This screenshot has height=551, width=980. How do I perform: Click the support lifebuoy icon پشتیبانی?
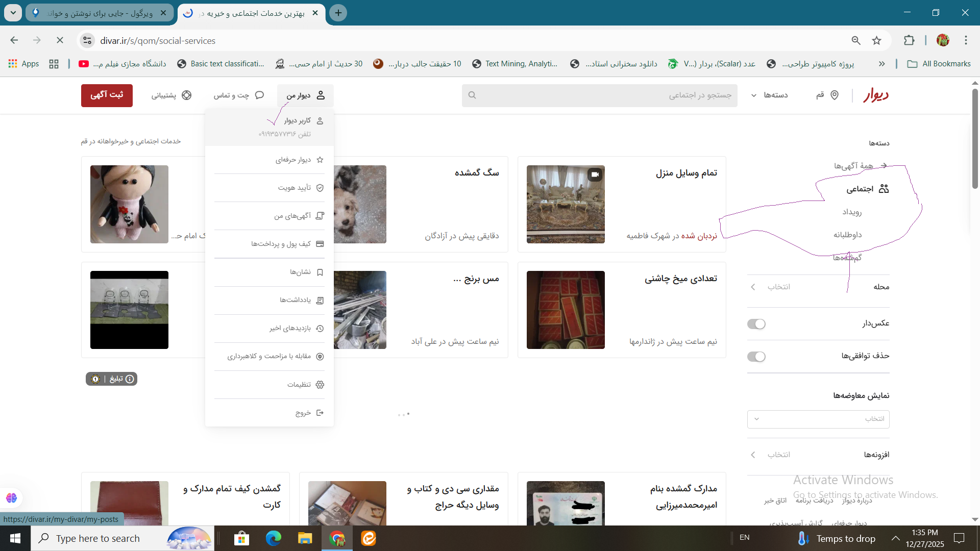(187, 95)
